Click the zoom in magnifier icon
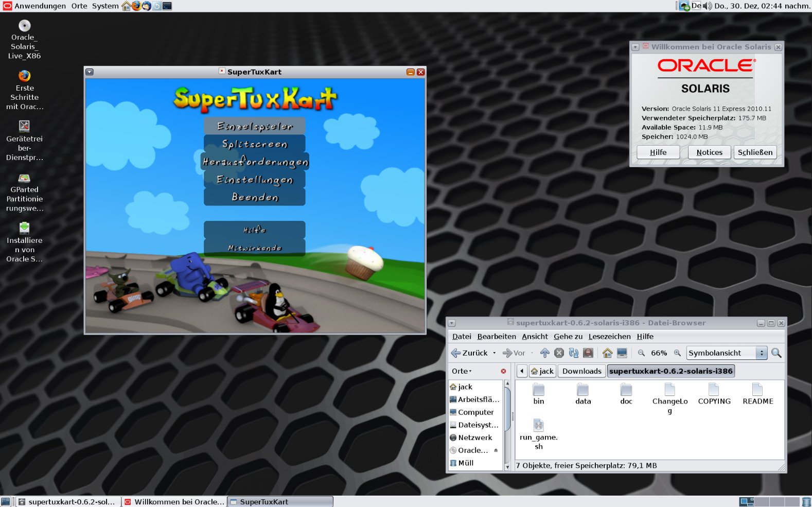 click(677, 353)
